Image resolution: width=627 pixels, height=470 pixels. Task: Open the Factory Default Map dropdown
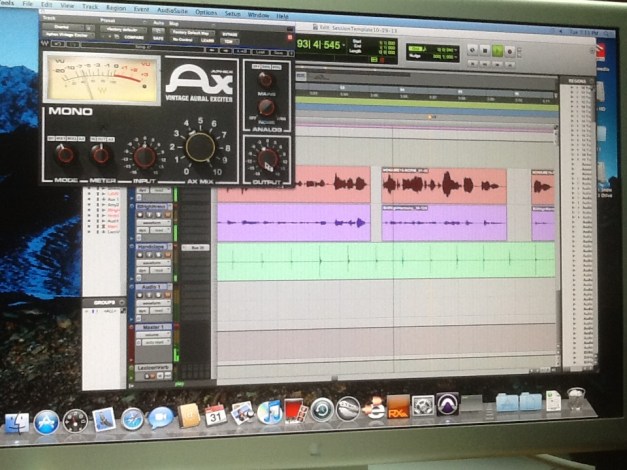pyautogui.click(x=192, y=32)
